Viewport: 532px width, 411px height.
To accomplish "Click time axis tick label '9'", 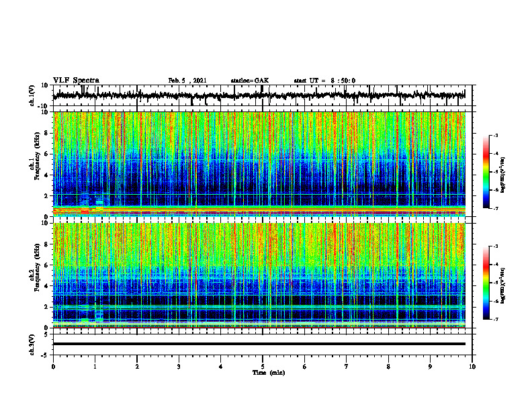I will pyautogui.click(x=430, y=367).
